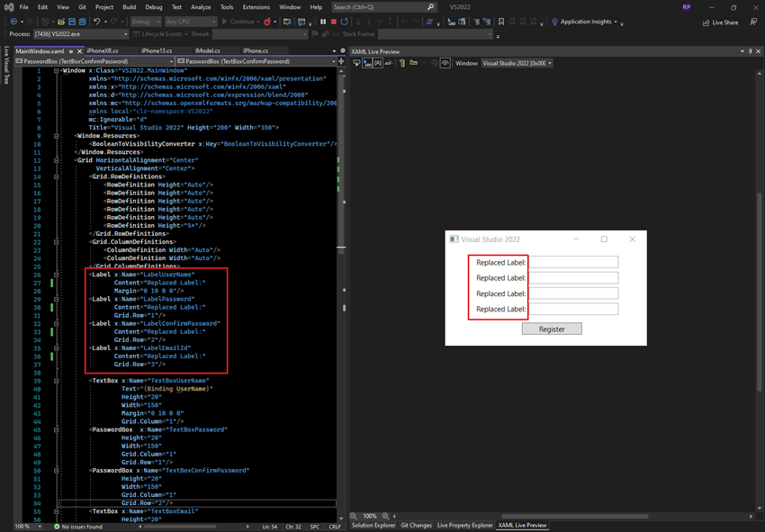The height and width of the screenshot is (532, 765).
Task: Click the Hot Reload flame icon
Action: pyautogui.click(x=266, y=22)
